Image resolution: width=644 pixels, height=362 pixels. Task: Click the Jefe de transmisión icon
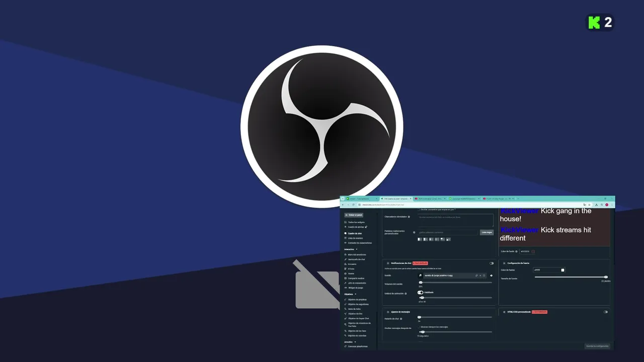coord(345,283)
